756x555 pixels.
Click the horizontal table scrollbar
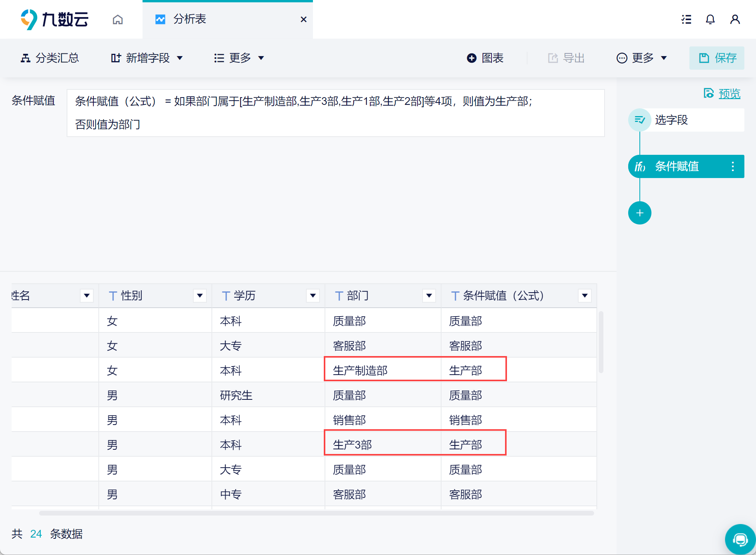click(316, 513)
